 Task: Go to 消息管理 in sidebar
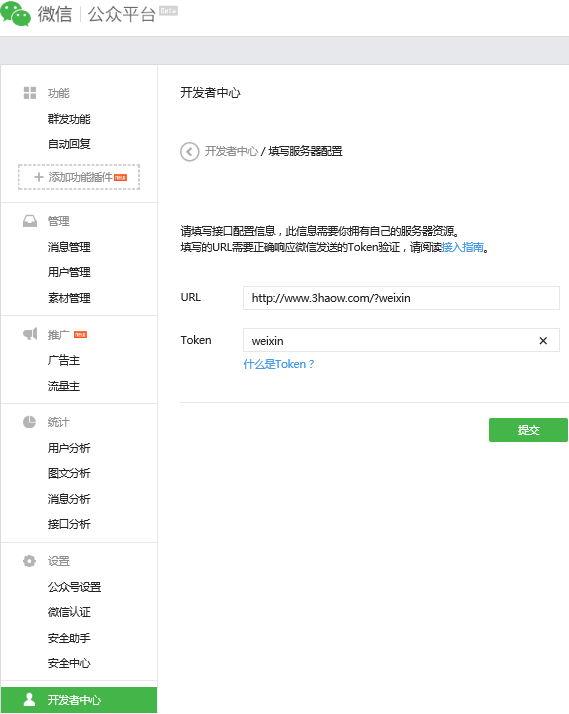point(69,247)
